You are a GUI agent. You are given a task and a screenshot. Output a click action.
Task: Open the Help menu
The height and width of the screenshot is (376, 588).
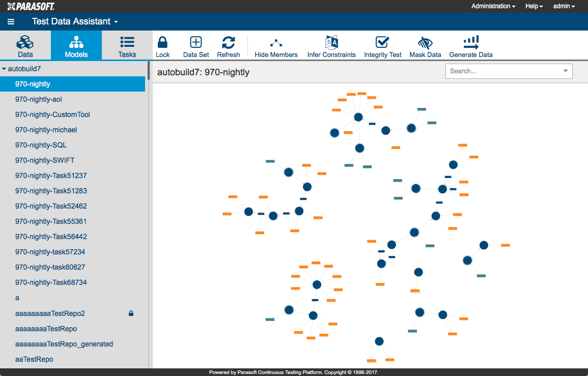click(x=534, y=6)
